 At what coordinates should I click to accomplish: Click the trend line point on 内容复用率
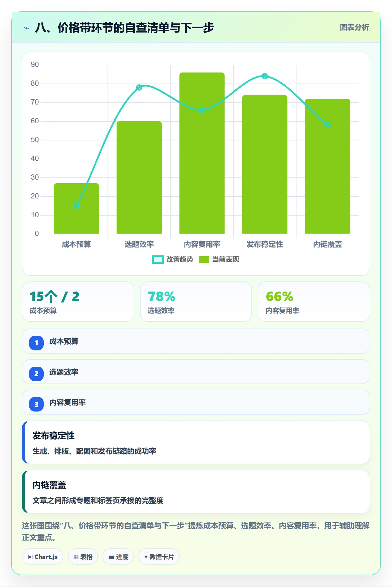point(202,110)
